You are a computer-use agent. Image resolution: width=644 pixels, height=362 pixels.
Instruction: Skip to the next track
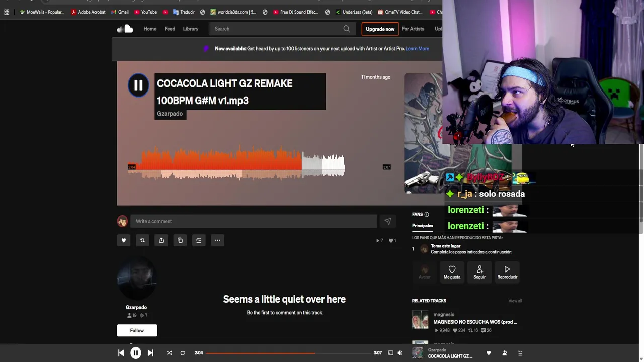click(x=150, y=353)
